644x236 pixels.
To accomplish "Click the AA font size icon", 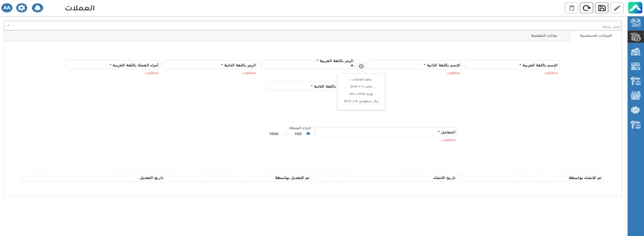I will (7, 8).
